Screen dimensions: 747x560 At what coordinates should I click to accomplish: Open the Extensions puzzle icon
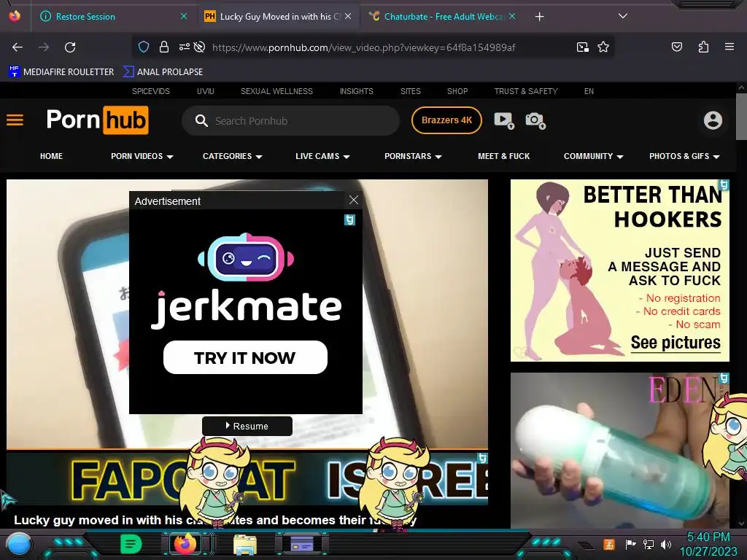[x=703, y=47]
